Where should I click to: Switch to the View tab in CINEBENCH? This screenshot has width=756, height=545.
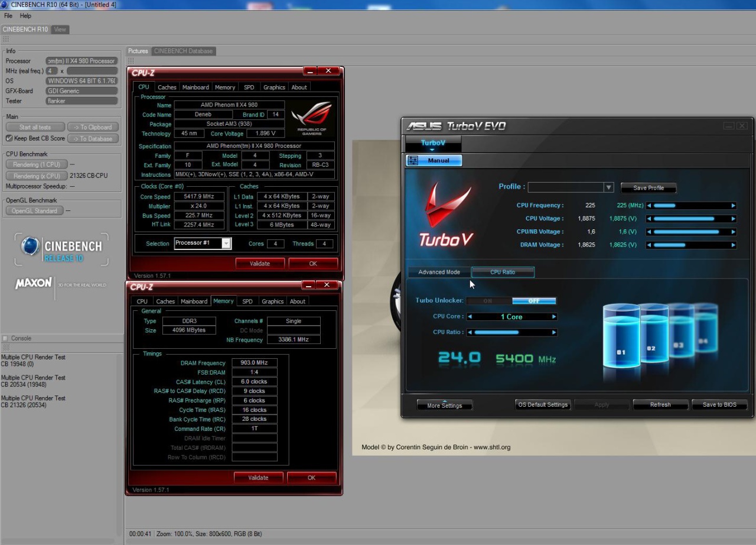(60, 29)
